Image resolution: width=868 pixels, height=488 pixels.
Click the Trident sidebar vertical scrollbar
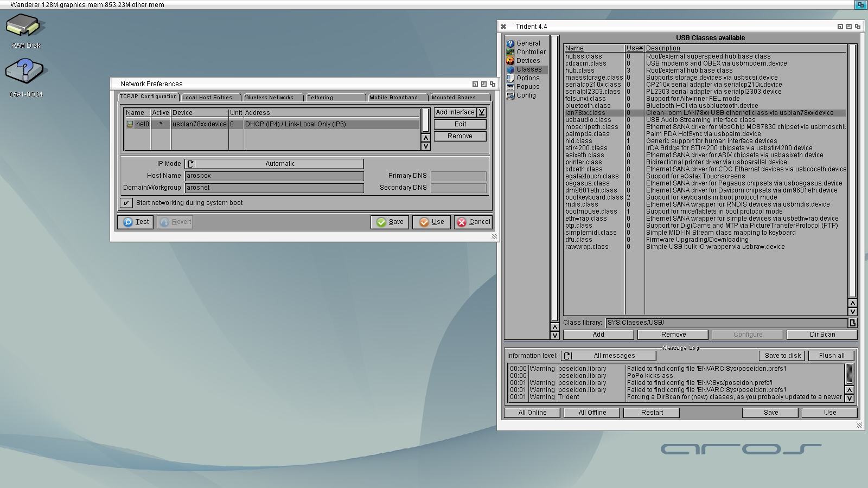click(x=554, y=179)
